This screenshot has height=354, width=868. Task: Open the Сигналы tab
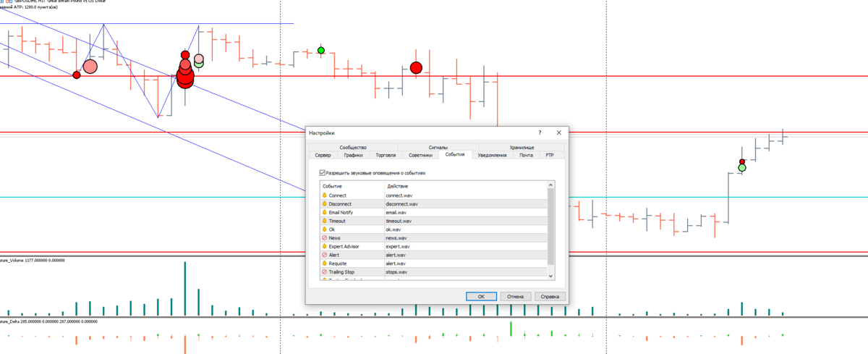tap(438, 148)
